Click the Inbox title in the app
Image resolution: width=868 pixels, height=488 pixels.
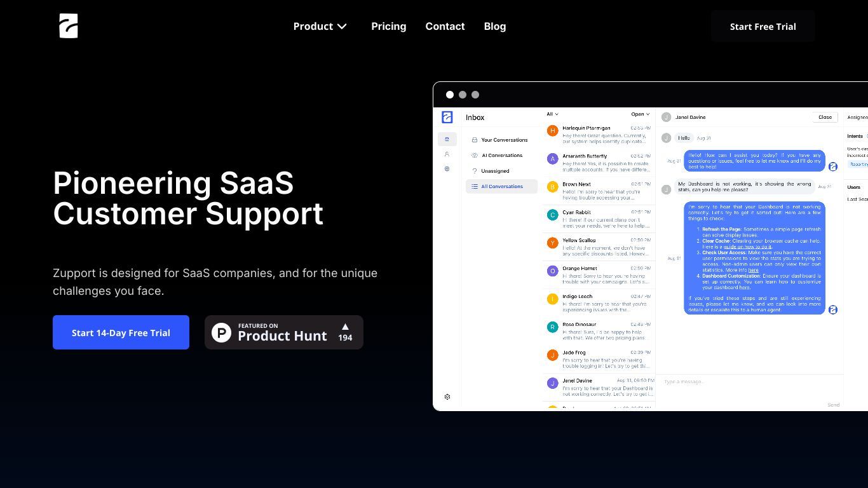(475, 118)
